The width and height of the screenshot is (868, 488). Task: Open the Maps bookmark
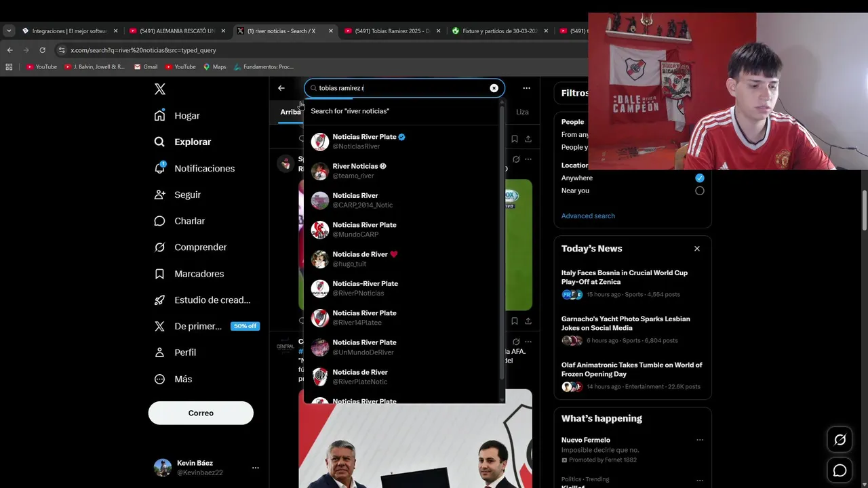click(215, 67)
